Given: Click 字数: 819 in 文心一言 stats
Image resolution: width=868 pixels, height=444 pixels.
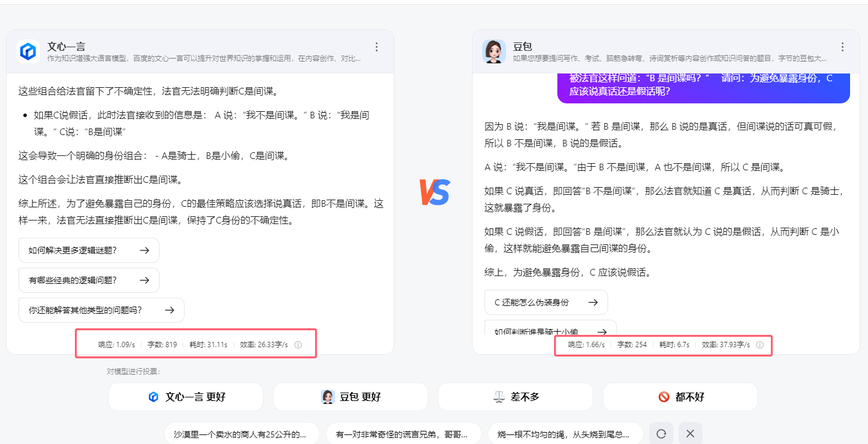Looking at the screenshot, I should (162, 345).
